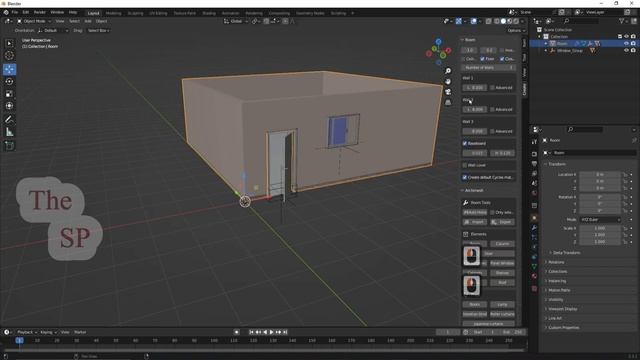Expand the Relations section
Viewport: 640px width, 360px height.
pyautogui.click(x=556, y=262)
